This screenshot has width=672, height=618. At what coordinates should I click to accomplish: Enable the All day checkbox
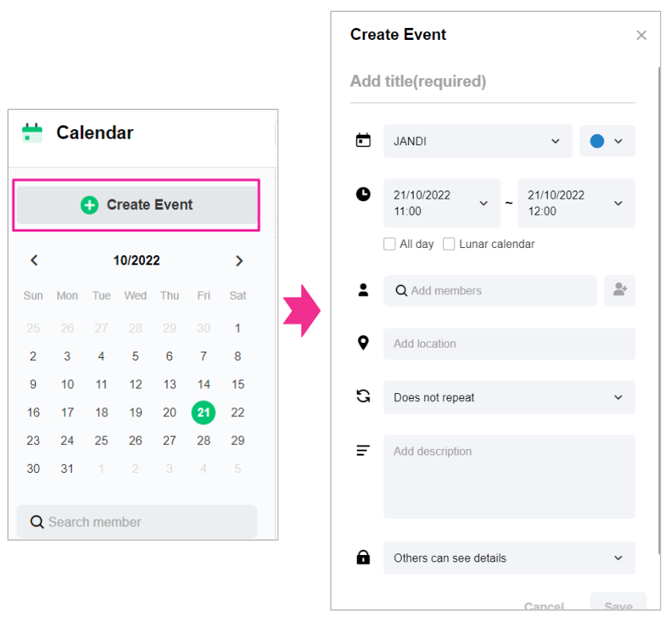coord(390,244)
